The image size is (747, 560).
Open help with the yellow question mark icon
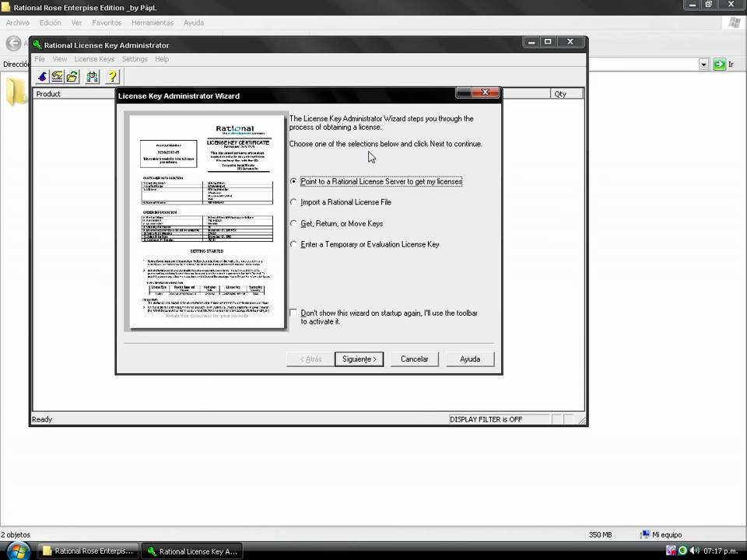pyautogui.click(x=112, y=76)
